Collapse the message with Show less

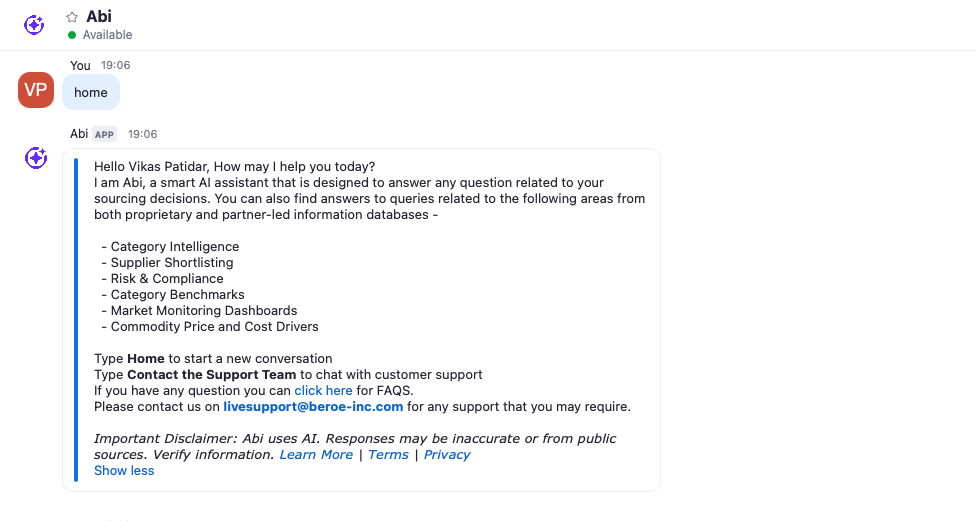click(x=124, y=471)
